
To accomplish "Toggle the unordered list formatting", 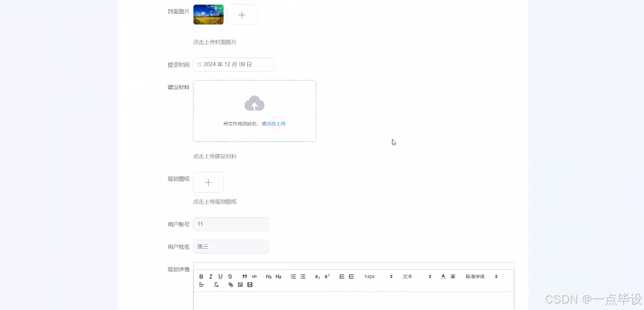I will click(x=303, y=276).
